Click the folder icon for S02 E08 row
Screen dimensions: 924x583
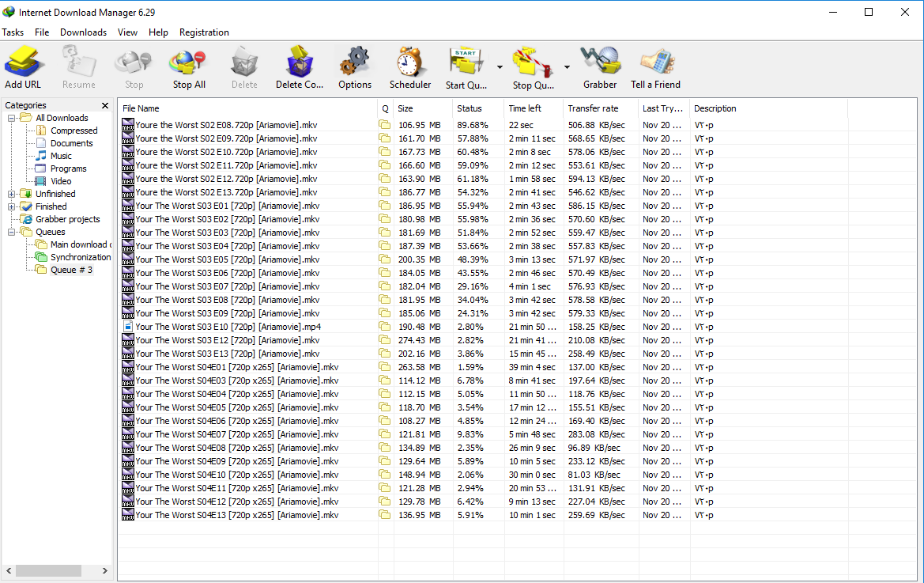[x=385, y=125]
